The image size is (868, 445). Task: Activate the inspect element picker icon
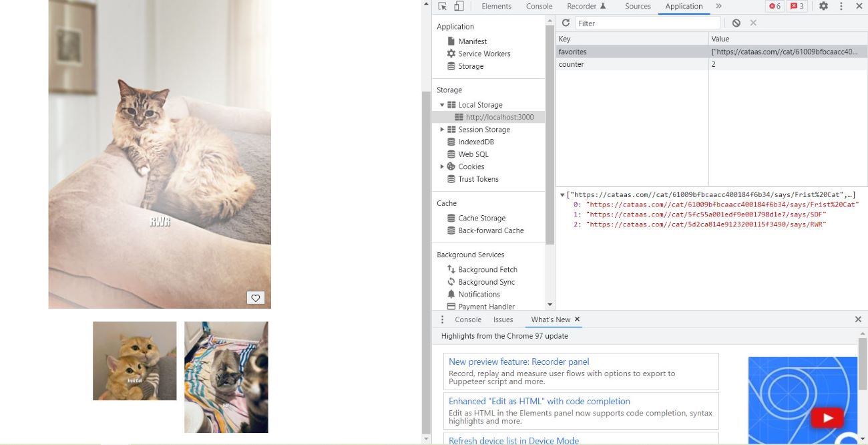(442, 6)
